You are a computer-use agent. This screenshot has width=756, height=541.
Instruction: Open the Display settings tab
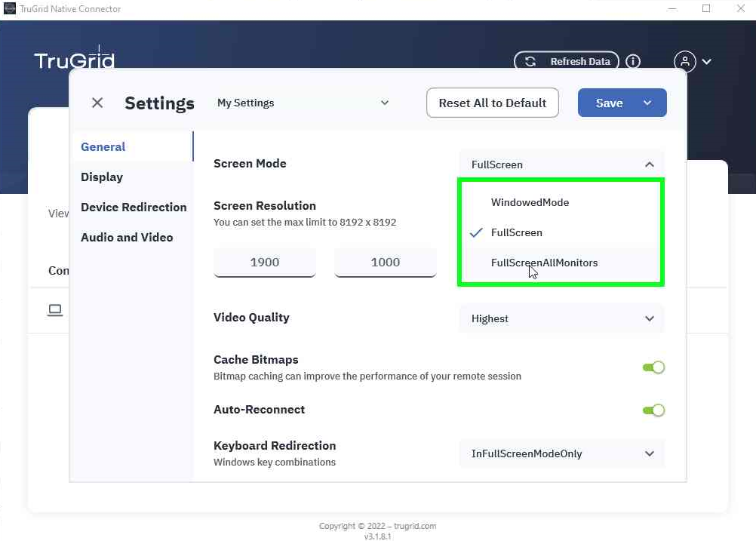tap(102, 177)
